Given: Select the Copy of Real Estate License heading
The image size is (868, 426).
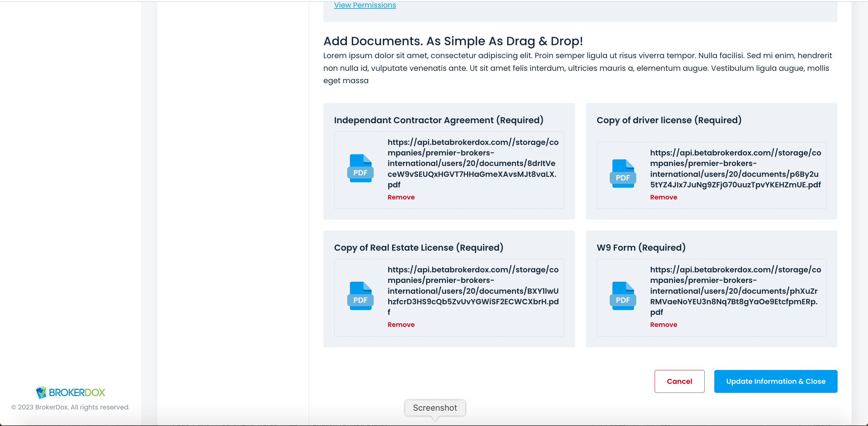Looking at the screenshot, I should point(419,248).
